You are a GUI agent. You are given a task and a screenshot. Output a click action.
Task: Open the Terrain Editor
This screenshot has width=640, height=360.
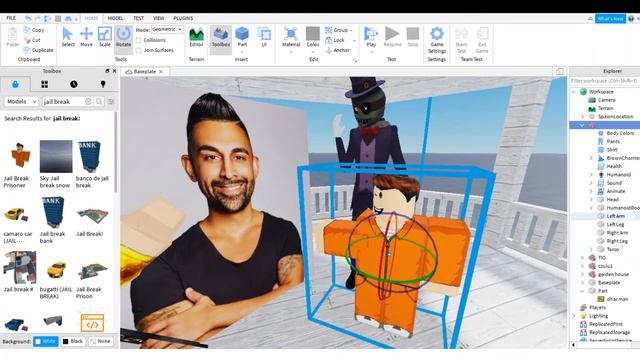tap(196, 37)
